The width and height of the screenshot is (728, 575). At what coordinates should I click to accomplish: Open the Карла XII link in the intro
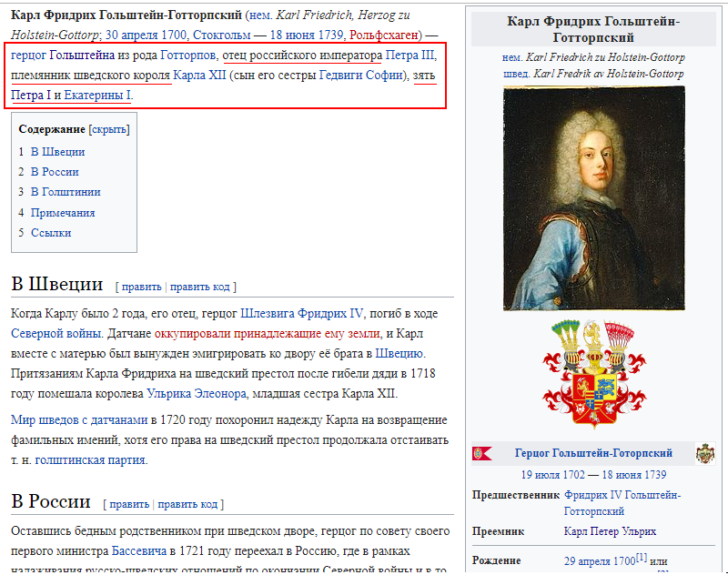[x=199, y=76]
